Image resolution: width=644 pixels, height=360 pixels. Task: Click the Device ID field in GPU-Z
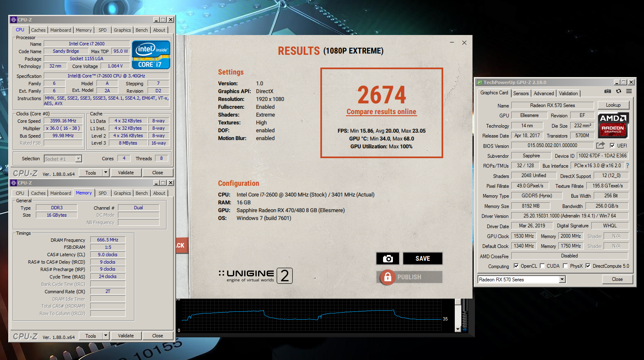coord(602,156)
